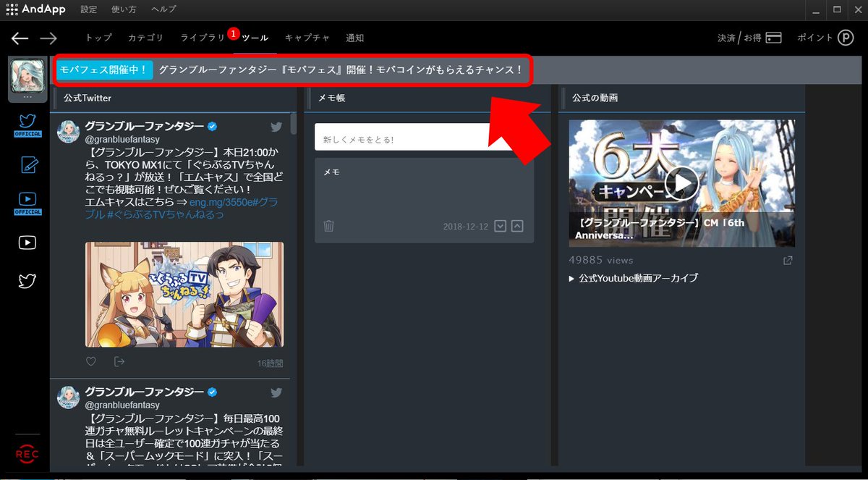Viewport: 868px width, 480px height.
Task: Go forward with the right arrow
Action: click(x=48, y=38)
